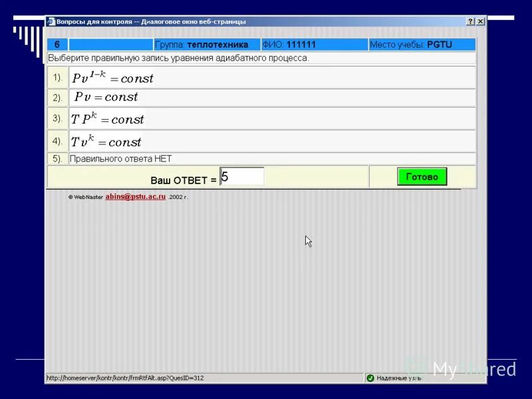Click formula TP^k = const
The width and height of the screenshot is (532, 399).
107,118
